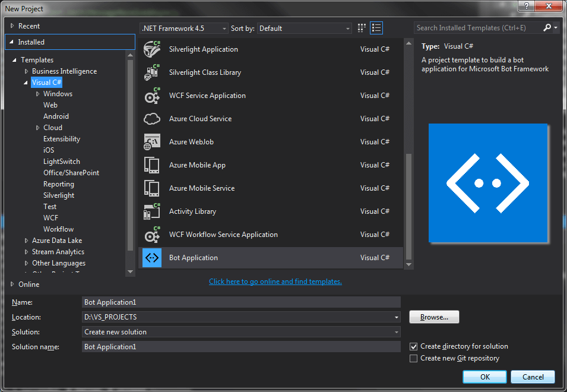Screen dimensions: 567x392
Task: Select the Web category
Action: coord(50,105)
